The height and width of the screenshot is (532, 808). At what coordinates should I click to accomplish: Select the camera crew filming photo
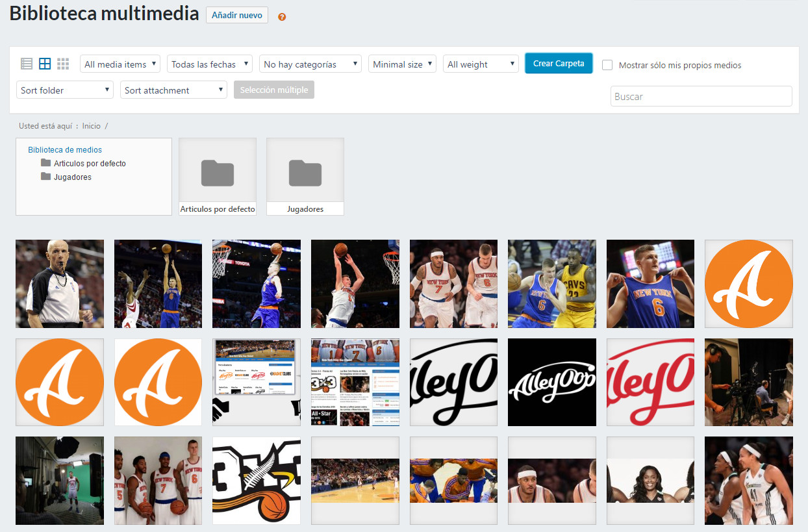(749, 382)
